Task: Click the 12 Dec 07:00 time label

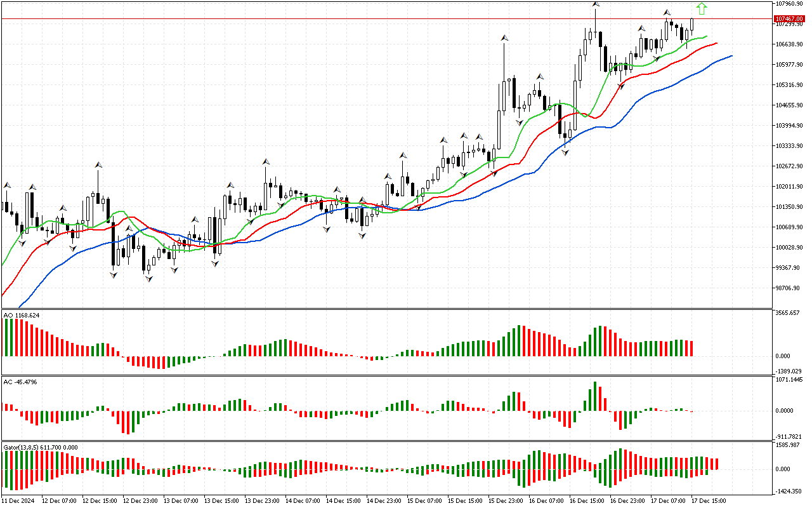Action: pos(58,501)
